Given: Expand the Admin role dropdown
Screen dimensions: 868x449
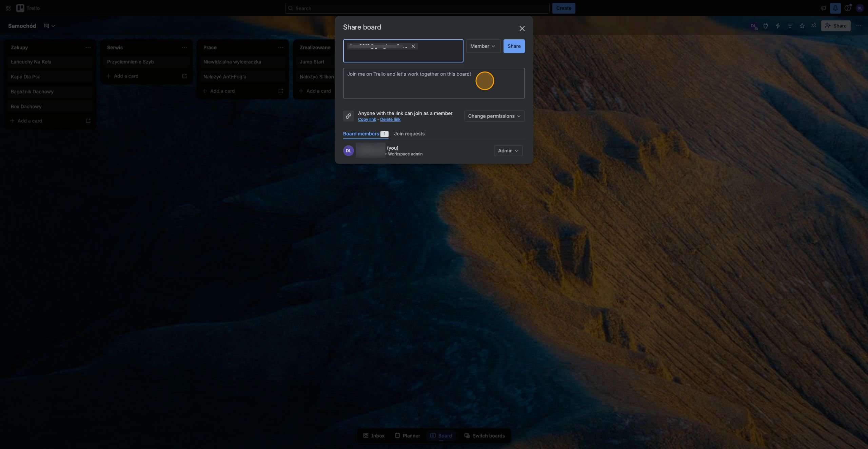Looking at the screenshot, I should coord(508,151).
